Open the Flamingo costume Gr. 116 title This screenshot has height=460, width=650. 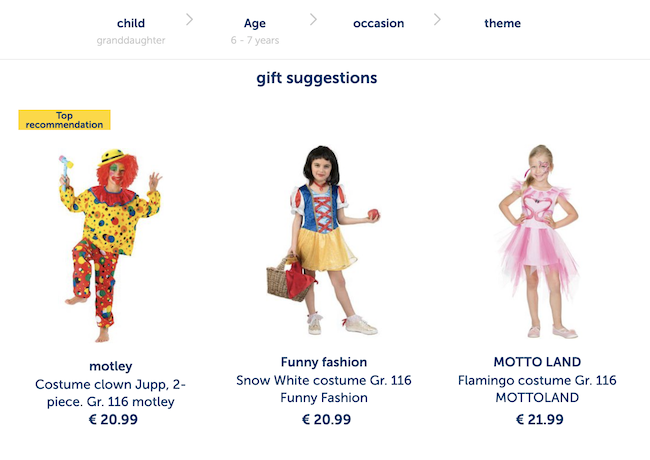tap(538, 389)
